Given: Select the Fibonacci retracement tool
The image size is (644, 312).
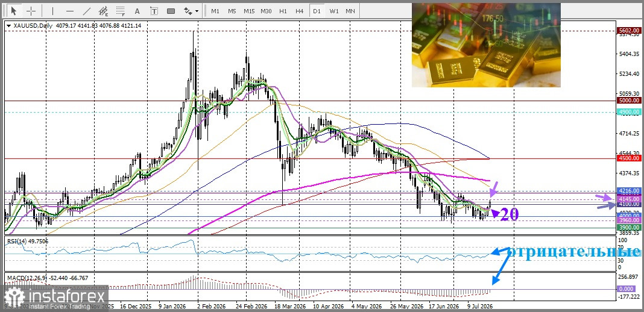Looking at the screenshot, I should tap(121, 11).
